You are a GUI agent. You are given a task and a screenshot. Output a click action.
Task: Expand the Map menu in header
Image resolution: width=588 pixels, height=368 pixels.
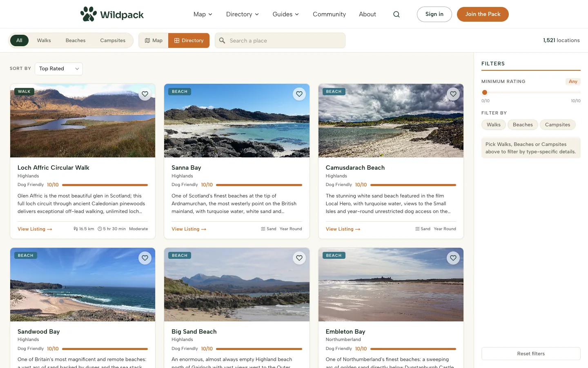click(203, 14)
